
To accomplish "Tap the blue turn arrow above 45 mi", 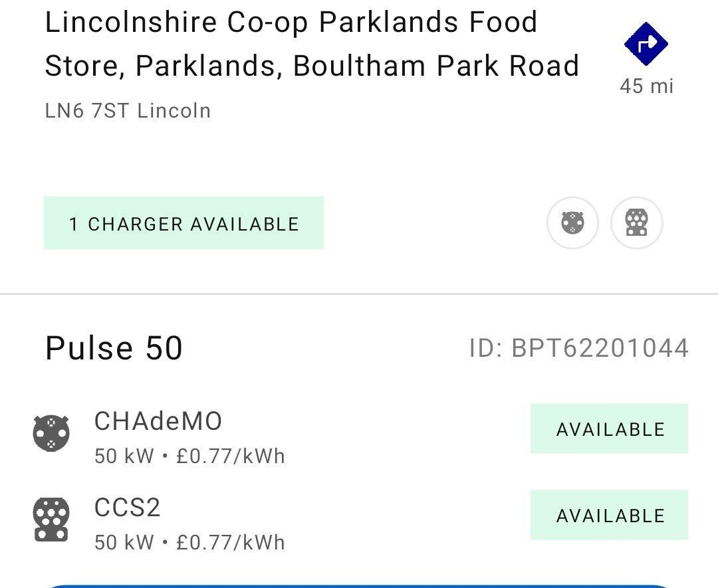I will (x=646, y=44).
